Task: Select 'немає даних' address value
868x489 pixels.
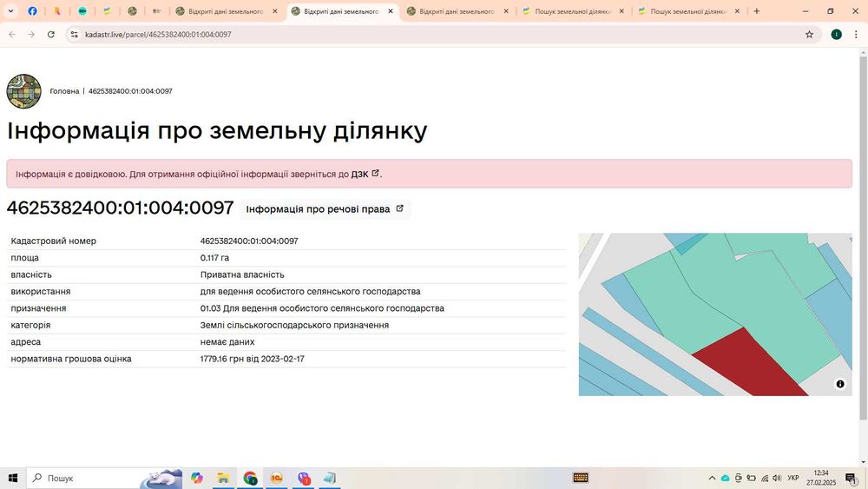Action: (x=227, y=341)
